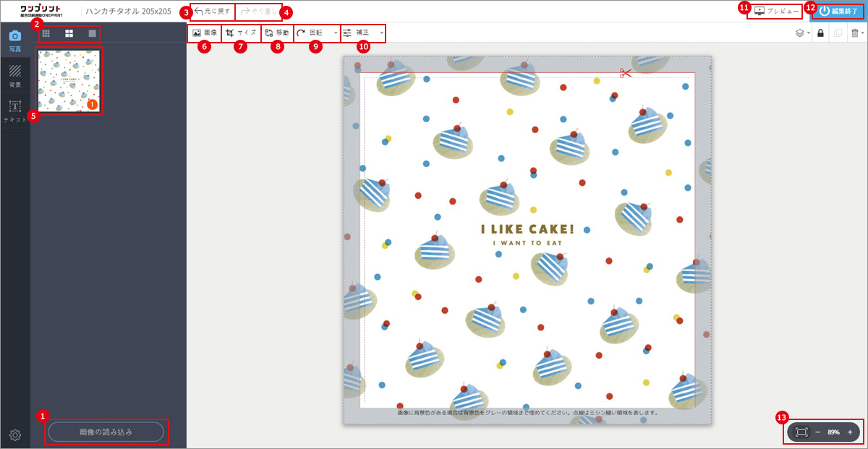Switch thumbnails to medium grid view

[x=69, y=33]
